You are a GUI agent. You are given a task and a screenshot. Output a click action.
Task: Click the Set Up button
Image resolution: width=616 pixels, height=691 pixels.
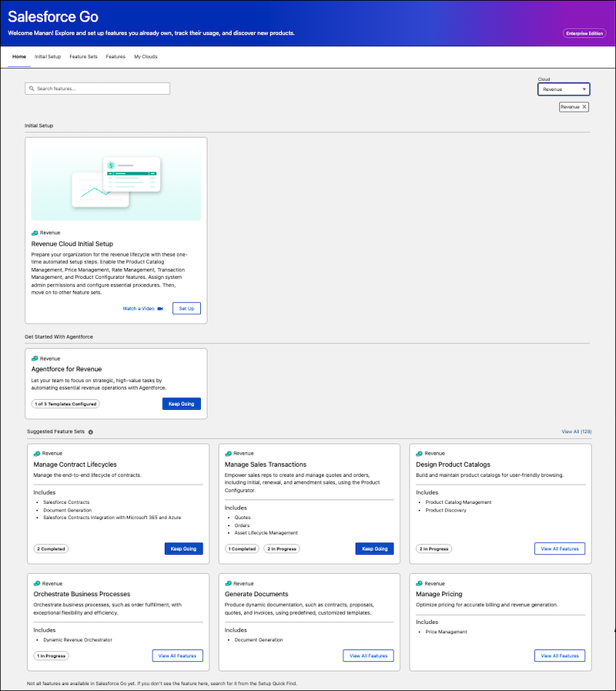[x=186, y=308]
